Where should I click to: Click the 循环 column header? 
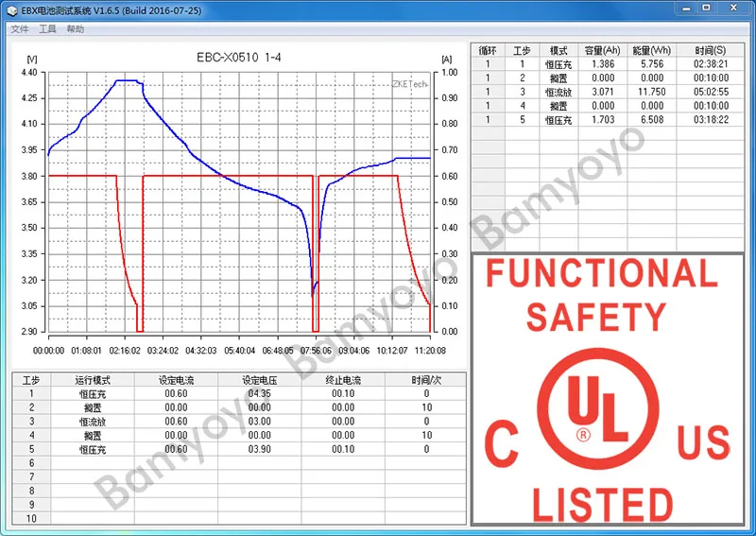pos(488,50)
